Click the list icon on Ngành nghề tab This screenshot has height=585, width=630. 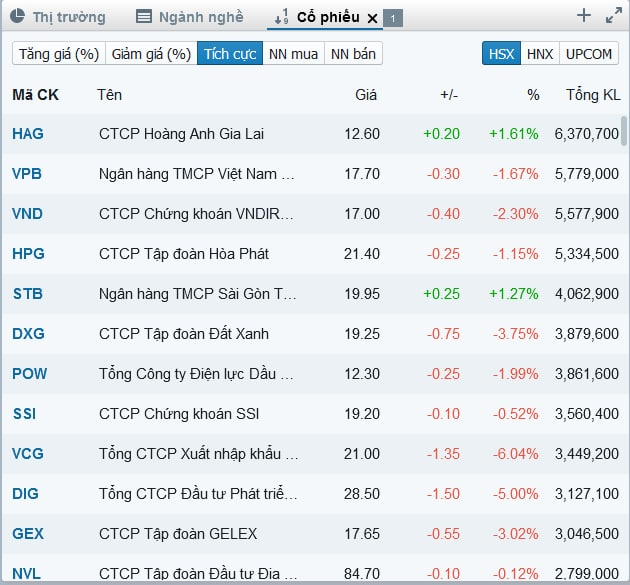click(x=144, y=17)
